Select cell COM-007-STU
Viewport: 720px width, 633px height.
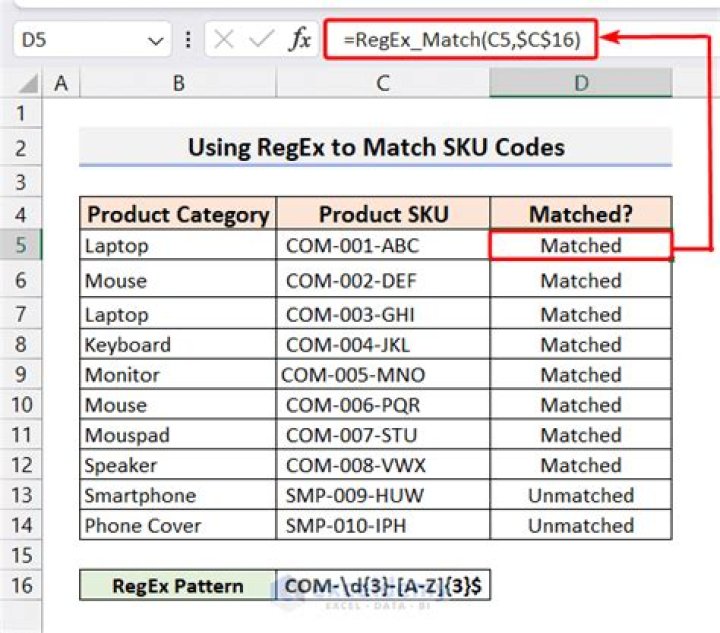(383, 435)
